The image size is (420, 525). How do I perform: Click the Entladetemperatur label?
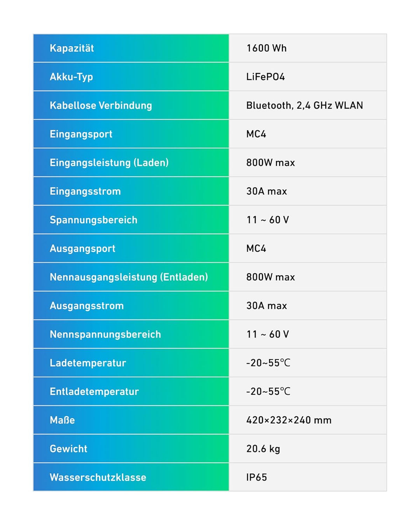(x=94, y=392)
